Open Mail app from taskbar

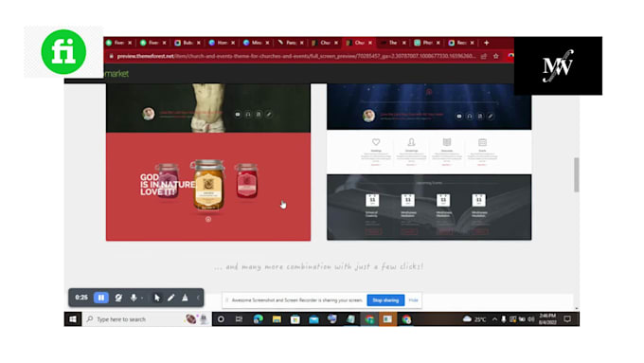click(313, 319)
